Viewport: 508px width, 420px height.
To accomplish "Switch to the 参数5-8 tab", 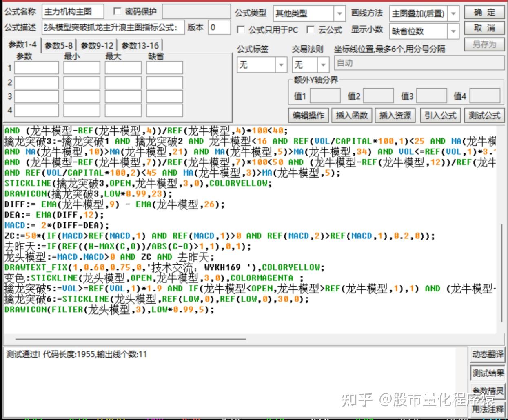I will point(58,46).
